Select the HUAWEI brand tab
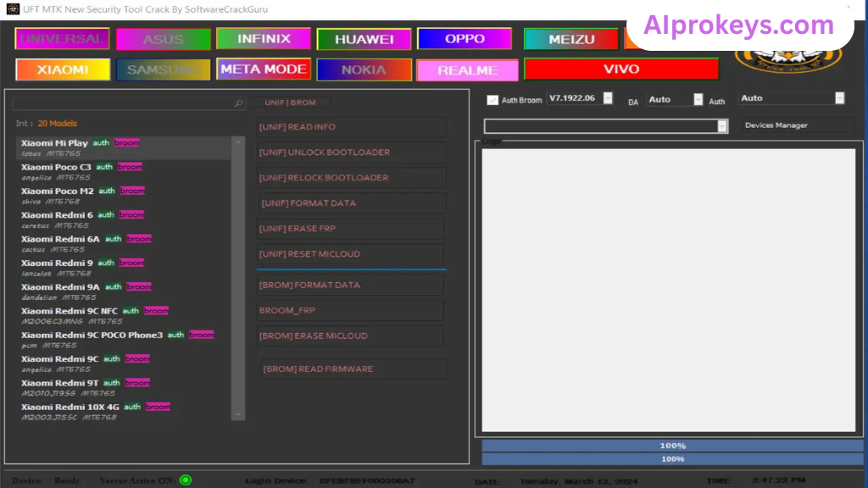The height and width of the screenshot is (488, 868). point(364,39)
